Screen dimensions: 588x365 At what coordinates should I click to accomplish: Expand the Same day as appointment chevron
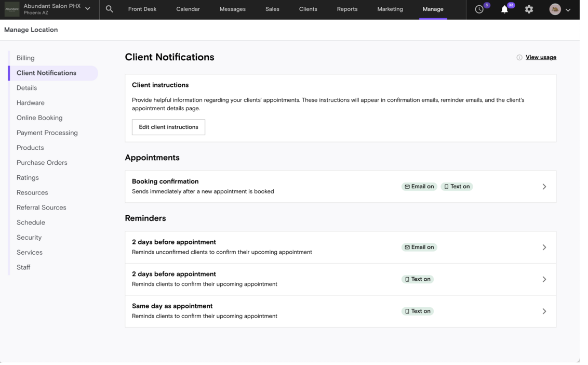point(544,311)
